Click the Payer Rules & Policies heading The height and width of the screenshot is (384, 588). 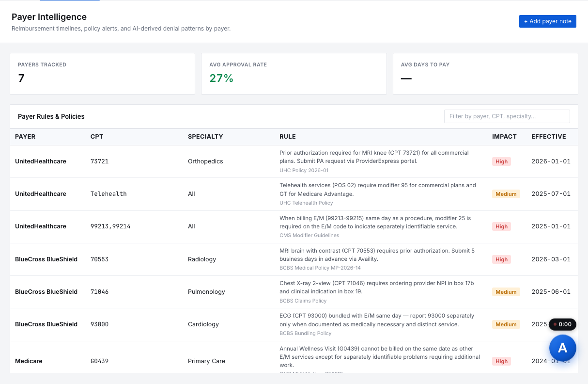[51, 116]
